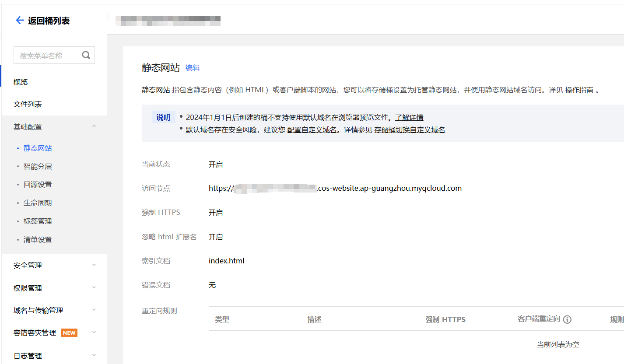Image resolution: width=624 pixels, height=364 pixels.
Task: Click the back arrow to bucket list
Action: 20,20
